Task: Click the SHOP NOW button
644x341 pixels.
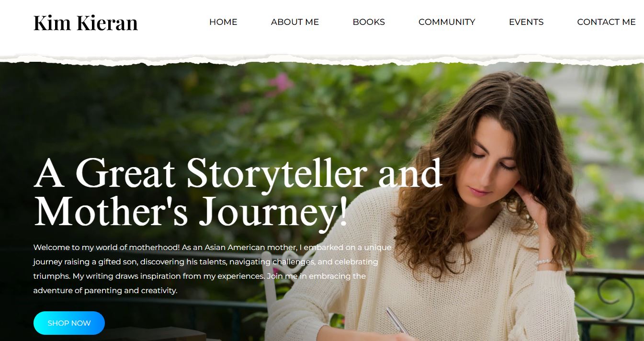Action: pyautogui.click(x=69, y=323)
